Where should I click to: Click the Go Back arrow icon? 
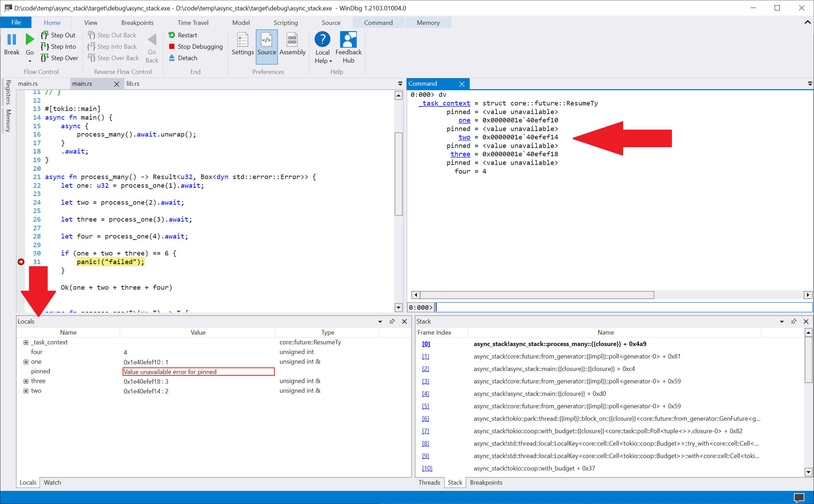point(152,39)
